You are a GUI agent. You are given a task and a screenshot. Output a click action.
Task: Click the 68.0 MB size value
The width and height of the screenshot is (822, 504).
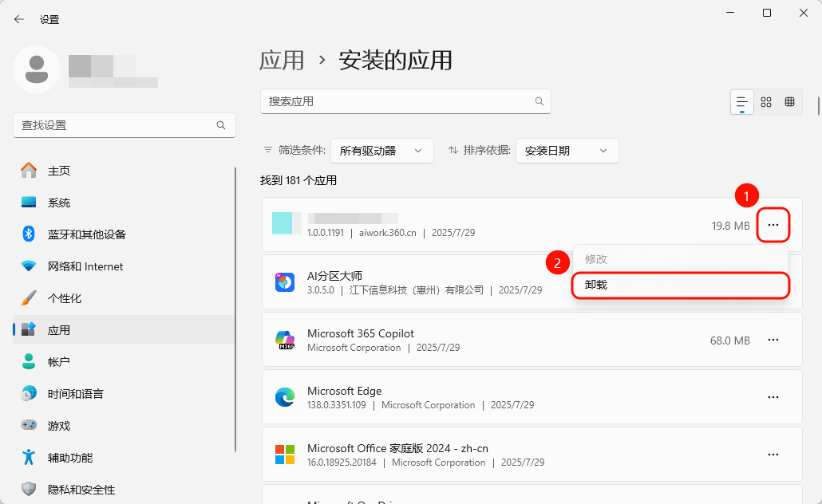pyautogui.click(x=729, y=341)
